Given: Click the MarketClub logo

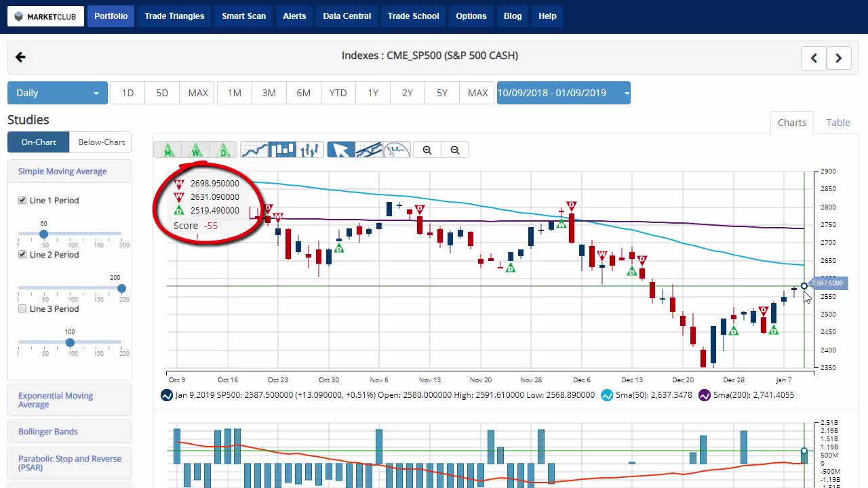Looking at the screenshot, I should (x=45, y=16).
